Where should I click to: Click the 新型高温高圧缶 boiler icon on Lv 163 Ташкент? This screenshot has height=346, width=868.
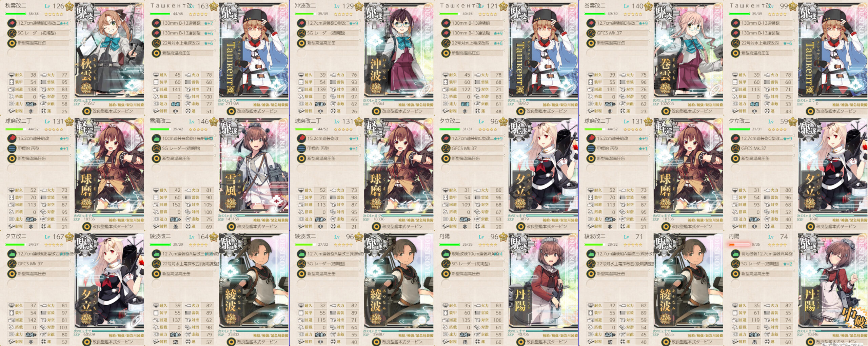coord(156,53)
